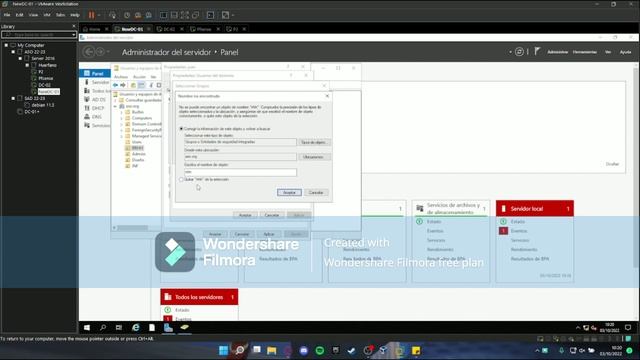Image resolution: width=640 pixels, height=360 pixels.
Task: Click the Servidor local tile header
Action: tap(535, 209)
